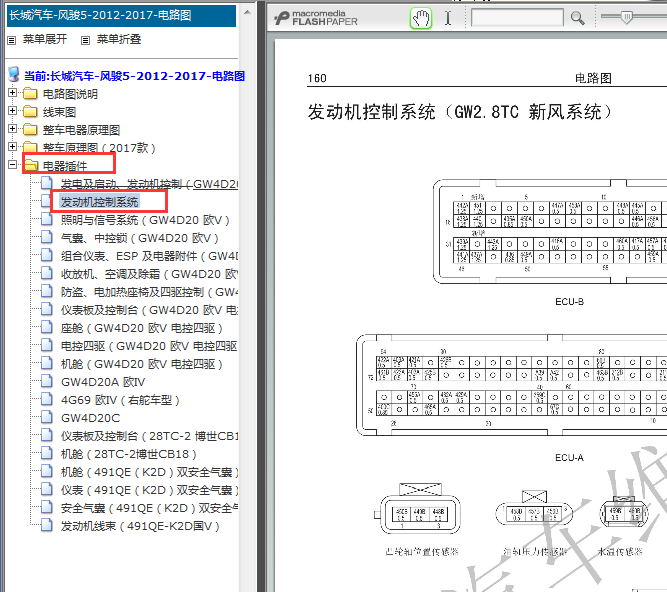This screenshot has width=667, height=592.
Task: Click document icon beside 发动机线束 (491QE-K2D国V)
Action: 46,525
